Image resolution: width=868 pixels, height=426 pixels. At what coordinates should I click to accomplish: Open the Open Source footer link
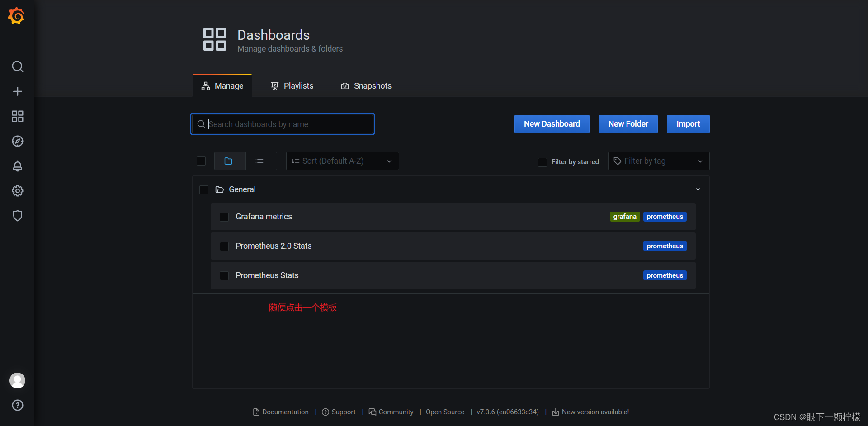[x=445, y=412]
